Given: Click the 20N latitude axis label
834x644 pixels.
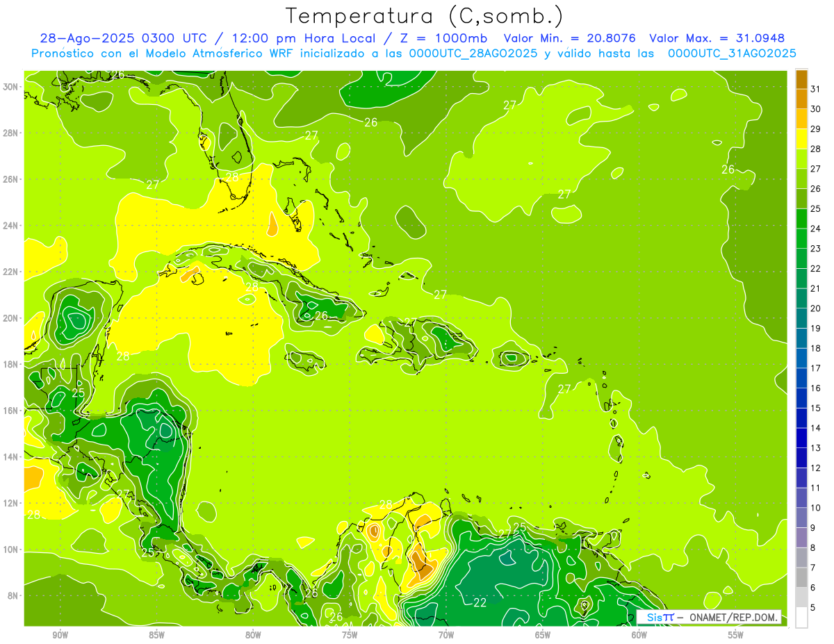Looking at the screenshot, I should pos(10,318).
